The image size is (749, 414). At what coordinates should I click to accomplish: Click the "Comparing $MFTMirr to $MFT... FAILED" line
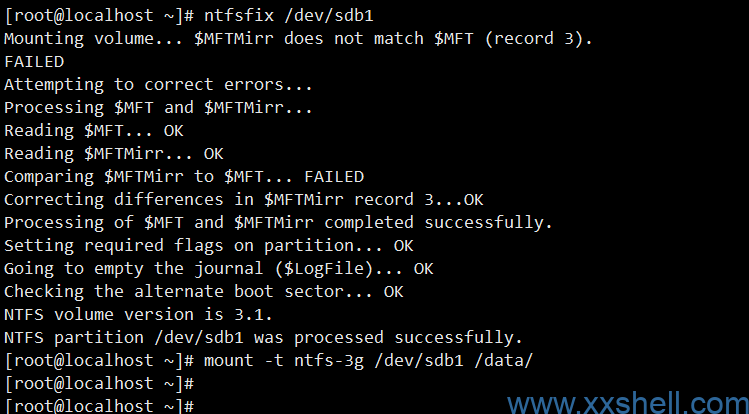click(184, 177)
